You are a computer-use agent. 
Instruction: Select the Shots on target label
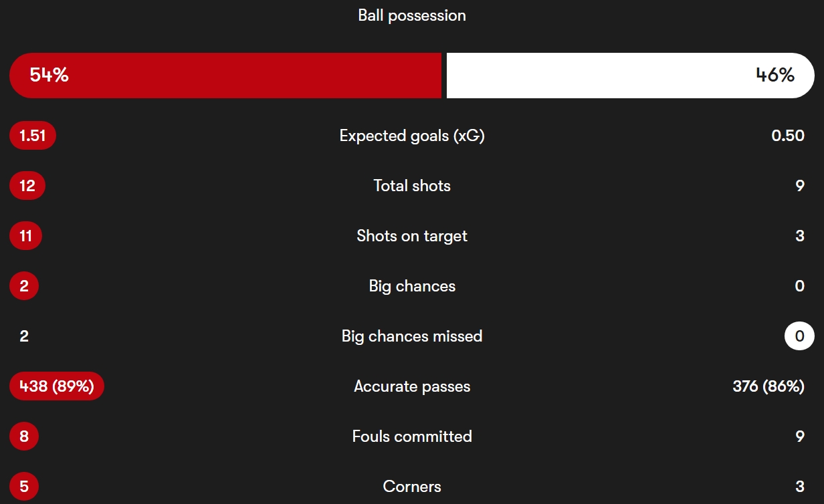[412, 236]
